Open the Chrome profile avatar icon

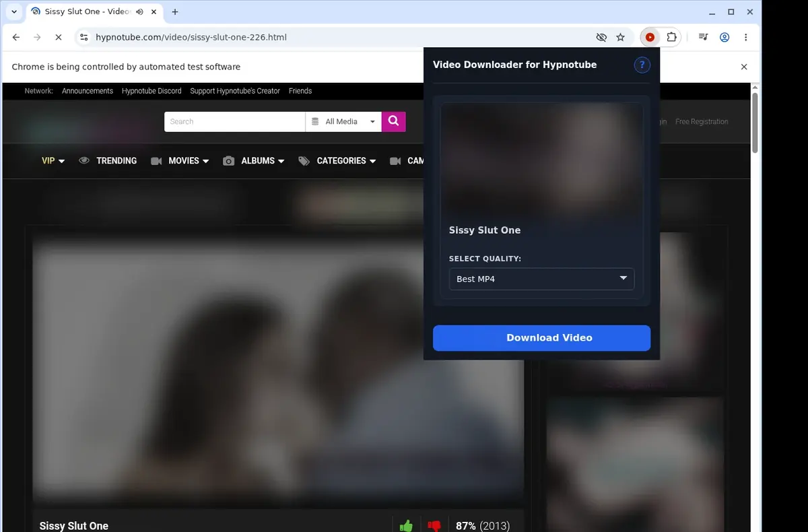pos(725,38)
